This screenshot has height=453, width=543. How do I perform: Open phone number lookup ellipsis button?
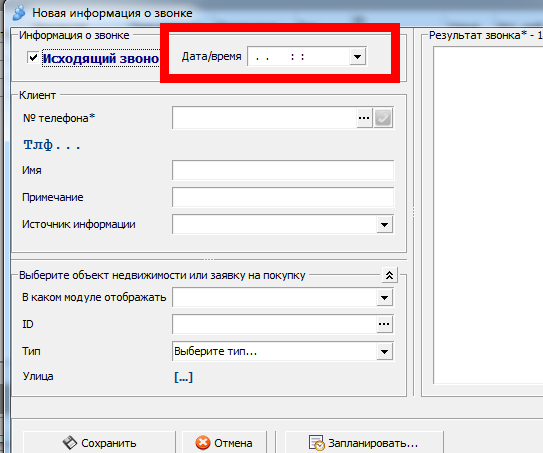(364, 118)
